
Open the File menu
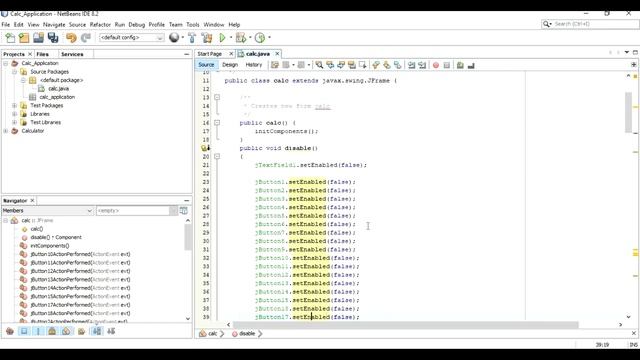point(6,24)
